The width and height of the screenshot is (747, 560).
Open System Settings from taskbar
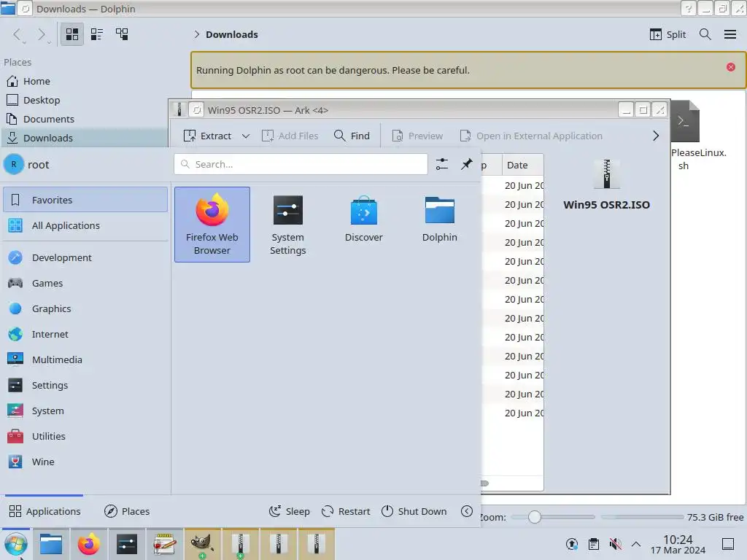click(127, 544)
